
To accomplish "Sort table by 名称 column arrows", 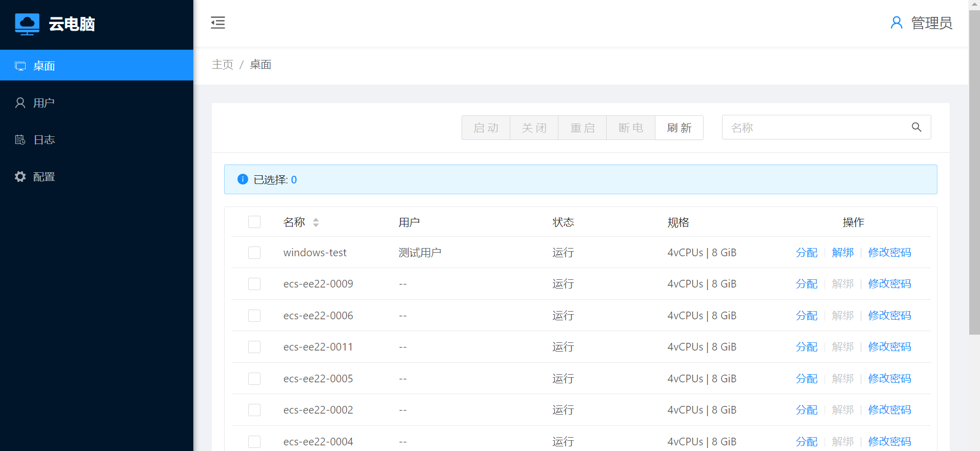I will 316,222.
